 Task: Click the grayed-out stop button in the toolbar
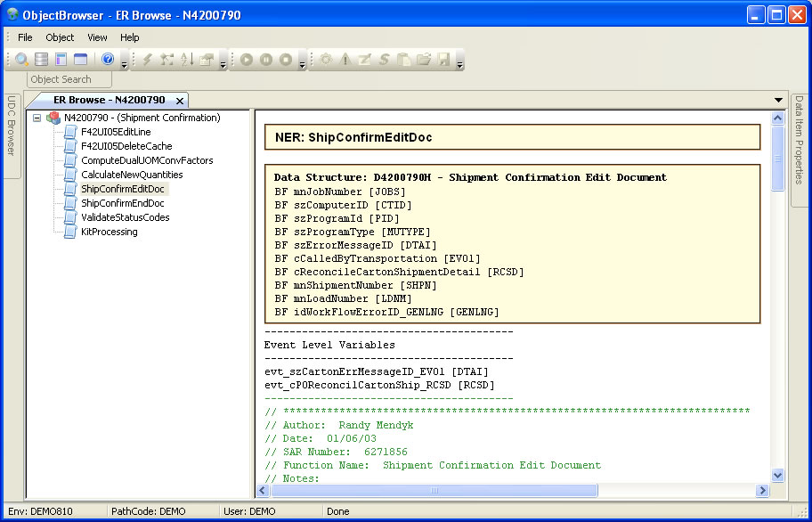coord(286,60)
